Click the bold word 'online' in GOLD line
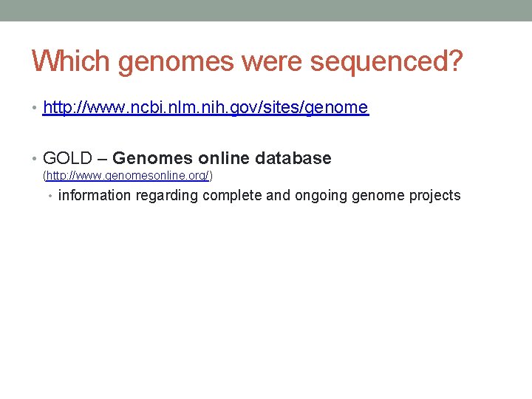The width and height of the screenshot is (532, 399). point(224,158)
